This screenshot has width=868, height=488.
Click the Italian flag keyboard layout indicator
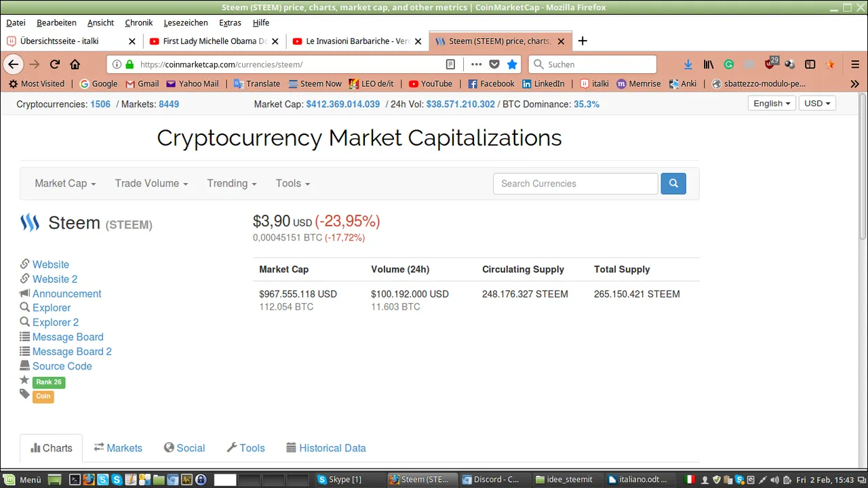click(690, 480)
